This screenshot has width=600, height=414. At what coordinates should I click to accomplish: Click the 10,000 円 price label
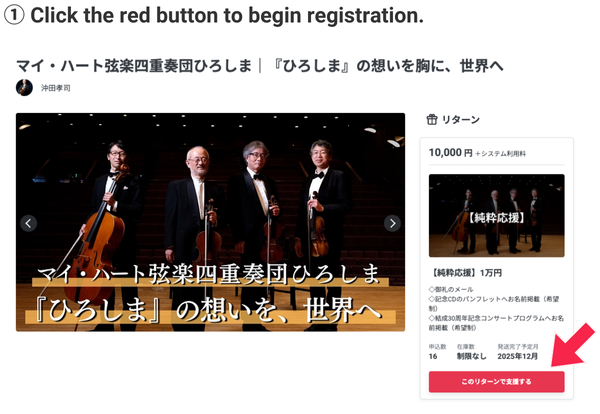point(450,153)
